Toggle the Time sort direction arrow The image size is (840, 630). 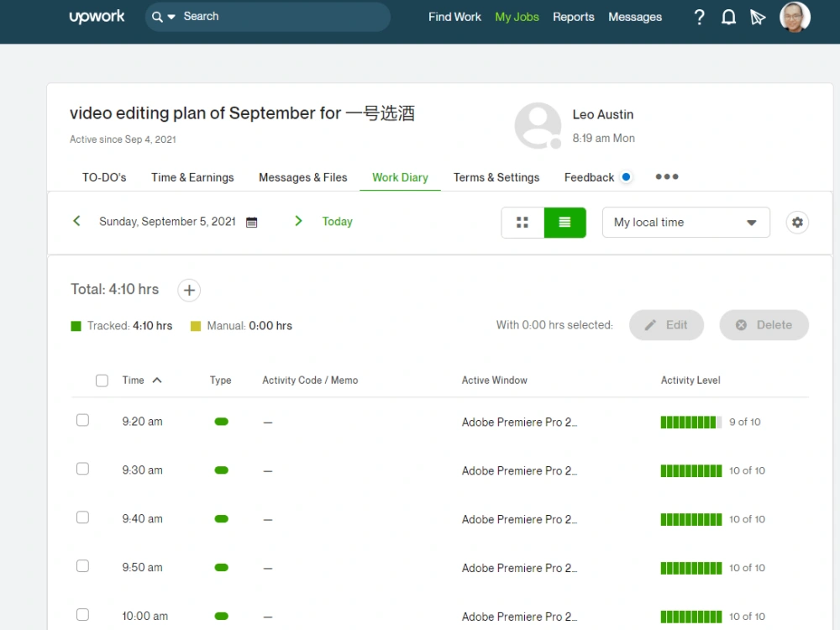tap(157, 381)
